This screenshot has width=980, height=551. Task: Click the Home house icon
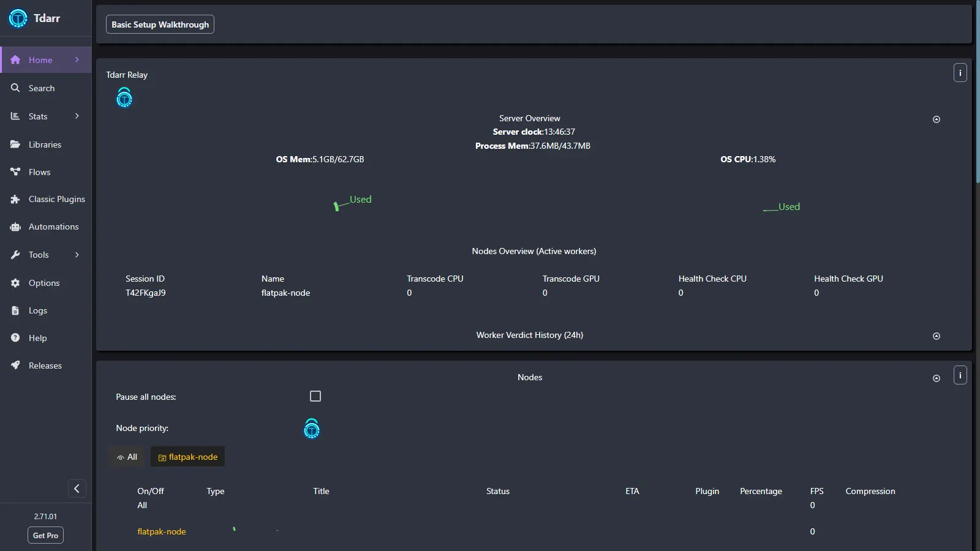coord(15,60)
